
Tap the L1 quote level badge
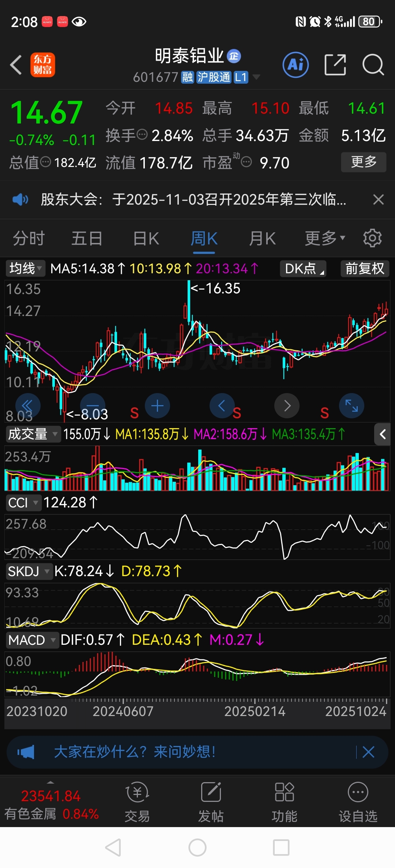tap(241, 77)
